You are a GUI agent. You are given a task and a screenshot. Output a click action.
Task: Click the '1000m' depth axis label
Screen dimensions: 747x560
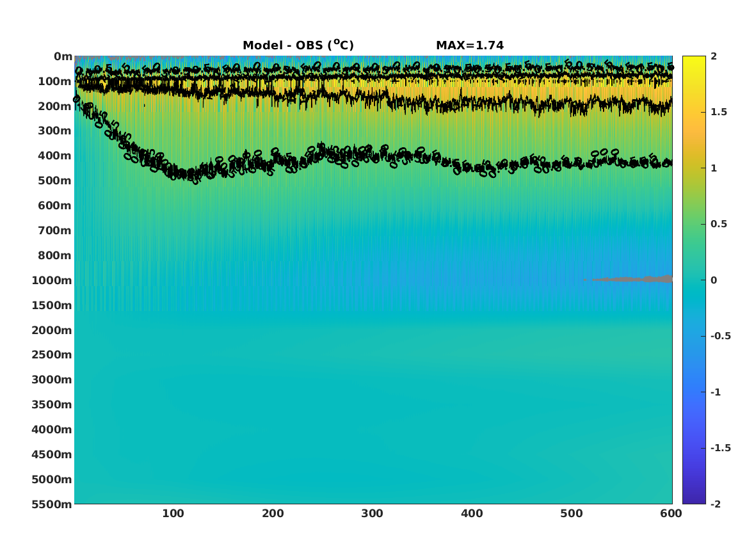pos(52,280)
